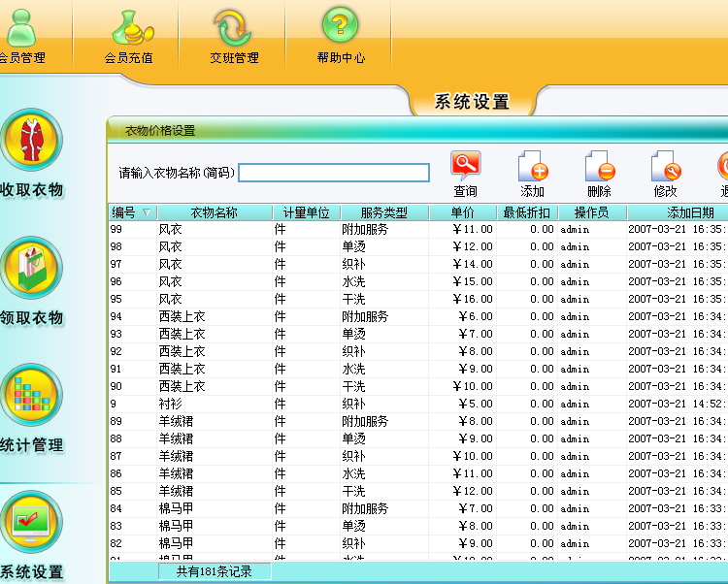728x584 pixels.
Task: Select row 88 羊绒裙 单烫
Action: coord(417,438)
